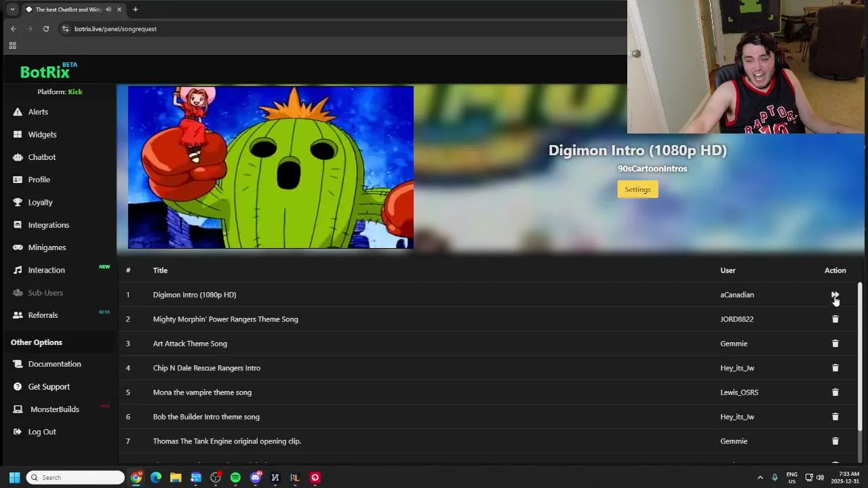Click the site information icon in address bar
This screenshot has height=488, width=868.
coord(65,28)
